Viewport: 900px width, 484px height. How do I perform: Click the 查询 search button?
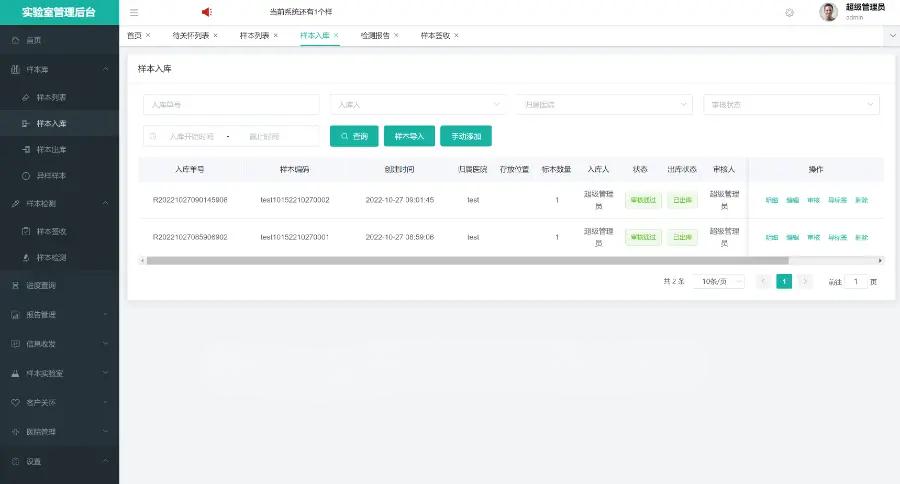[354, 136]
